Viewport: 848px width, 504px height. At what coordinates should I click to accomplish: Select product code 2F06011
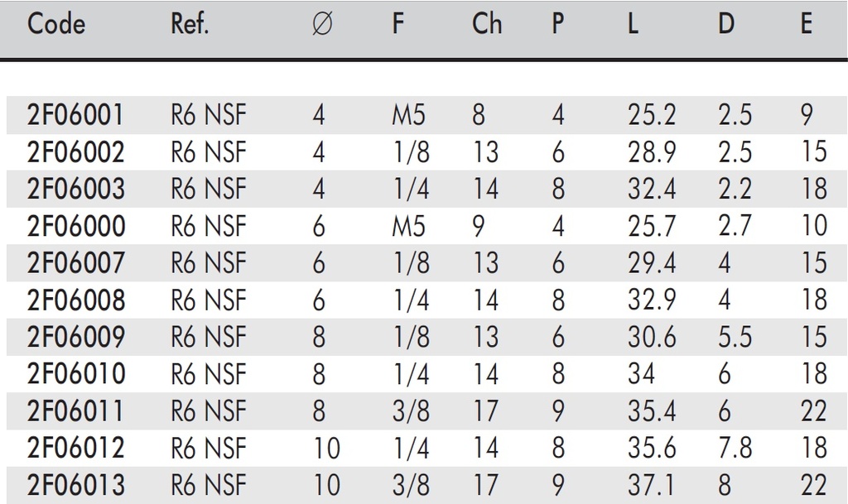coord(76,411)
